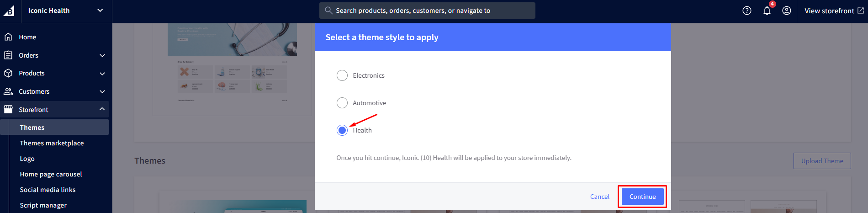Select the Health theme style radio

(342, 130)
